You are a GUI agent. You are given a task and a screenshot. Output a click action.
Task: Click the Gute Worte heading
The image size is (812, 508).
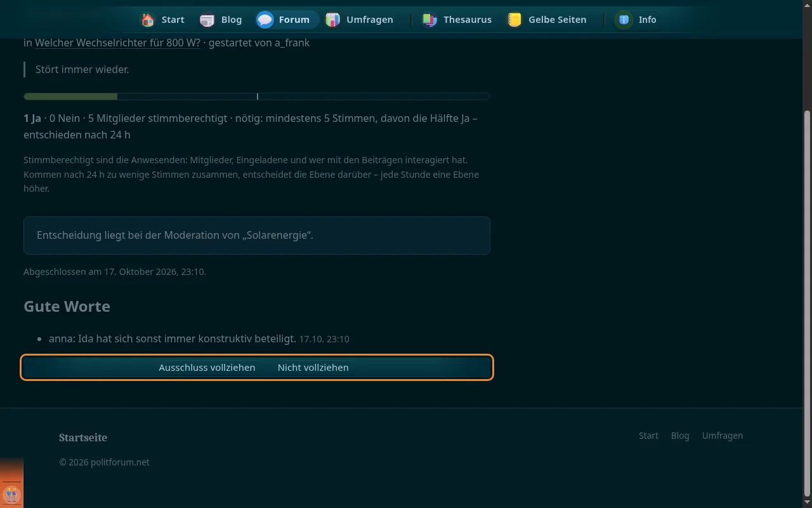tap(67, 306)
